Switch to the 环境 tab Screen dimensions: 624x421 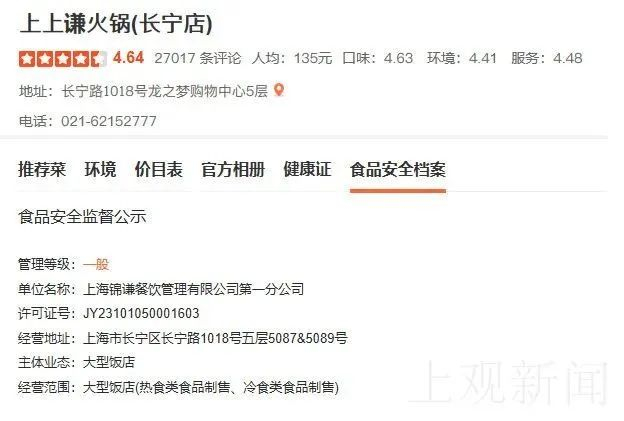tap(100, 170)
